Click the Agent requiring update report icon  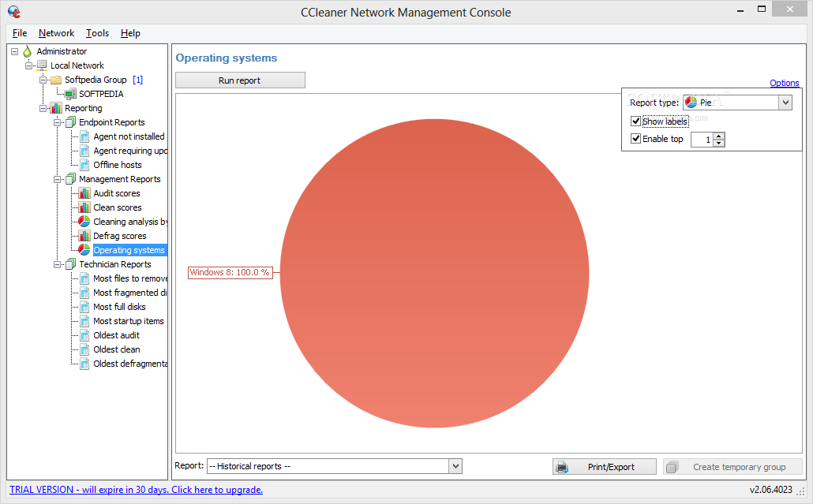[84, 151]
